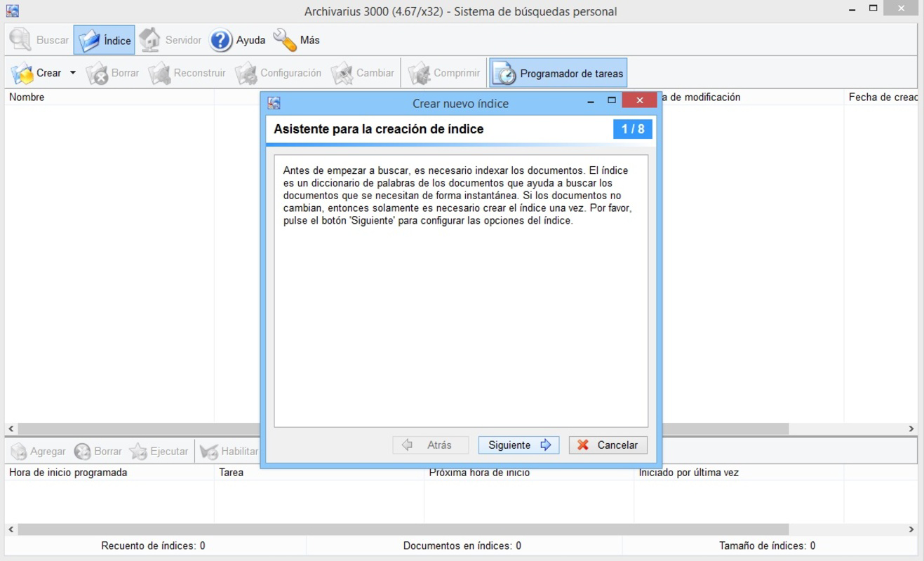
Task: Open index Configuración
Action: point(278,73)
